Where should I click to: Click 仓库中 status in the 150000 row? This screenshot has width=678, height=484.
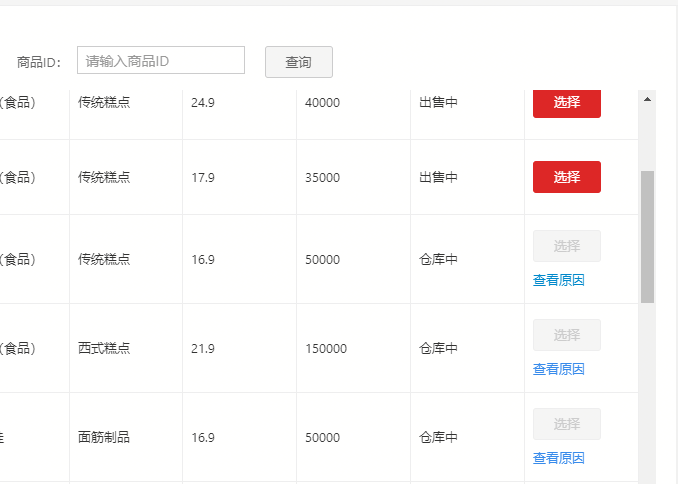click(438, 348)
